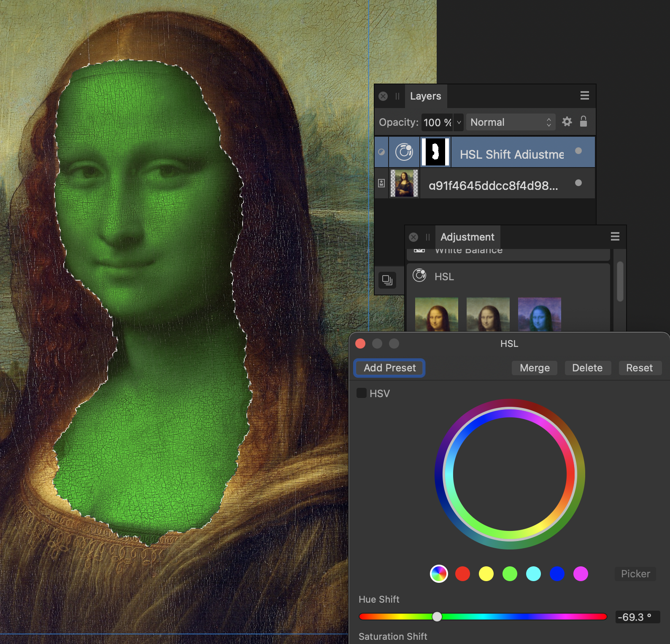Click the stacked layers icon below layer list

387,280
